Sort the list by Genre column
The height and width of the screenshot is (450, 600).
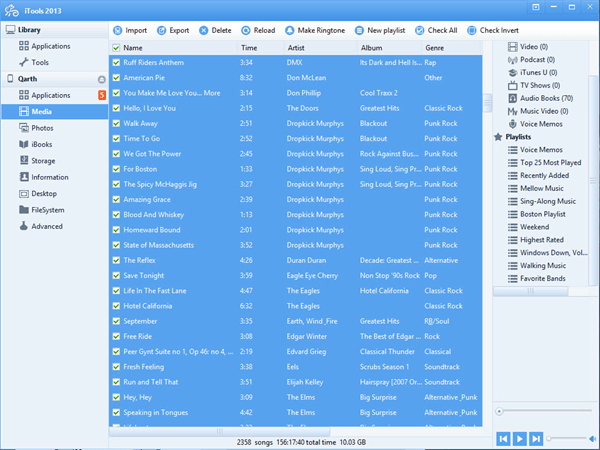tap(434, 48)
